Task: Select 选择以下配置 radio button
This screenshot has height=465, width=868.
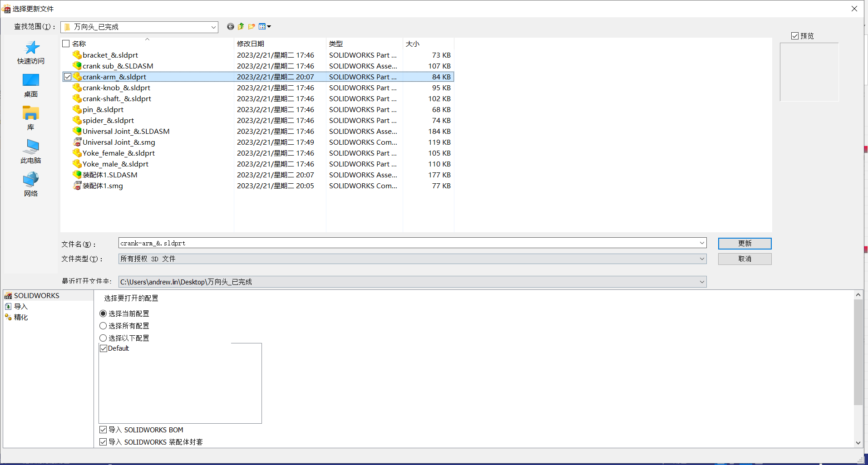Action: [x=103, y=338]
